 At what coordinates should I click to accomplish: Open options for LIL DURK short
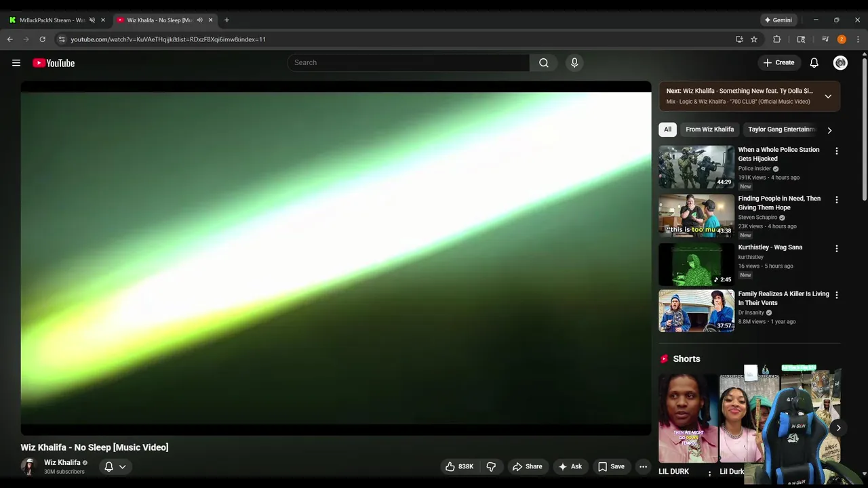tap(710, 473)
